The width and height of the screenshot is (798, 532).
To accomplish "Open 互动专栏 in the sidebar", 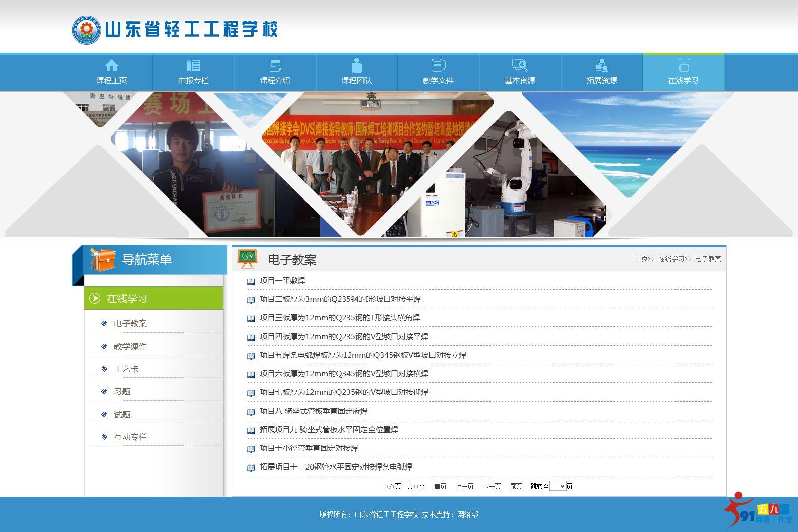I will 130,437.
